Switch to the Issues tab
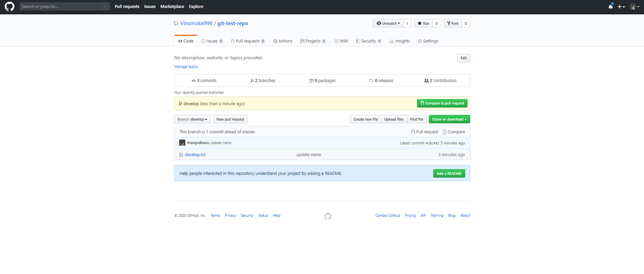This screenshot has height=274, width=644. (212, 41)
